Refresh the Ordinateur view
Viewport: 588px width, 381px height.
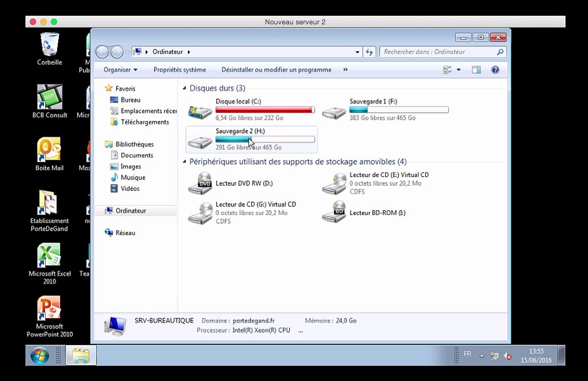[369, 52]
